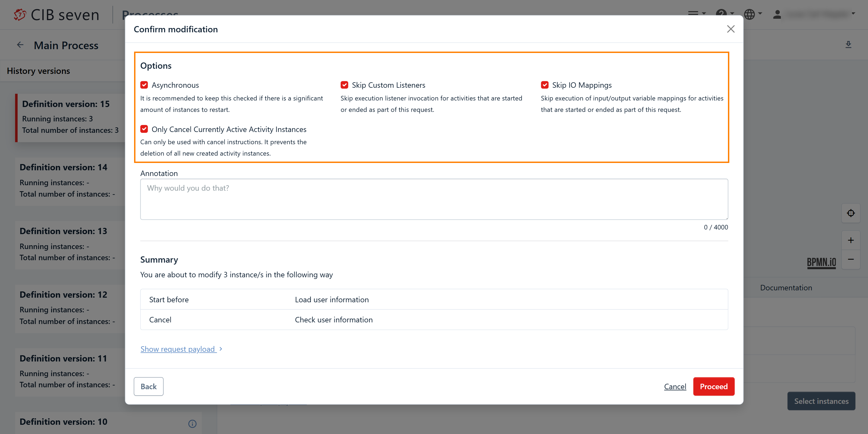Click the reset viewport crosshair icon
Viewport: 868px width, 434px height.
tap(850, 213)
